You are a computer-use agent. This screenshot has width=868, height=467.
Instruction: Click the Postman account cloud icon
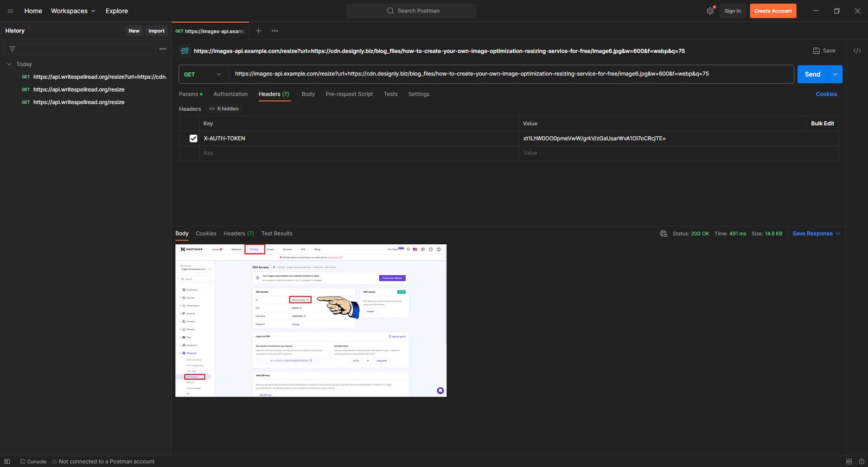coord(54,462)
